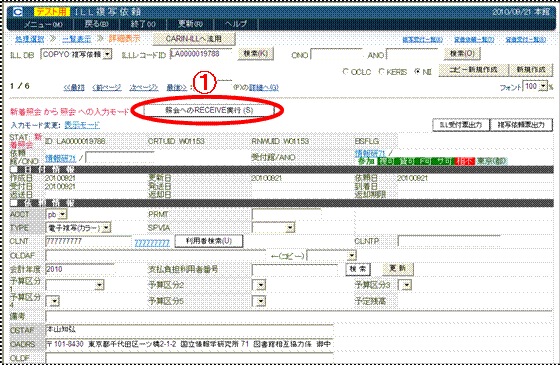Image resolution: width=560 pixels, height=366 pixels.
Task: Open the ヘルプ menu item
Action: 236,24
